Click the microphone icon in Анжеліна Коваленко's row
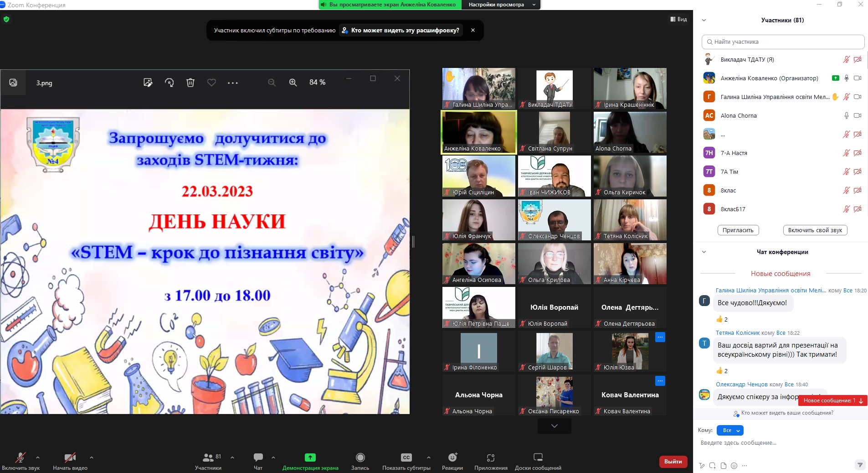 846,78
